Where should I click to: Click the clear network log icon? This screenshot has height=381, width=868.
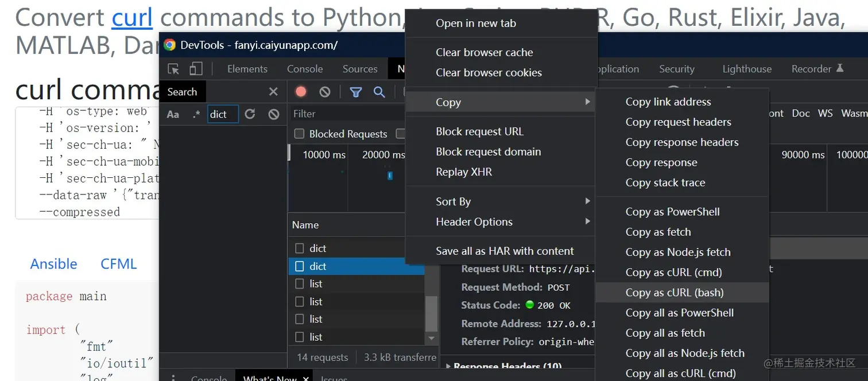click(325, 92)
